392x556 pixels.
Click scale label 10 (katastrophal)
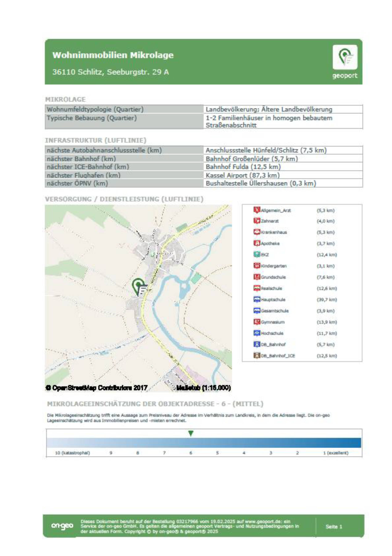73,453
